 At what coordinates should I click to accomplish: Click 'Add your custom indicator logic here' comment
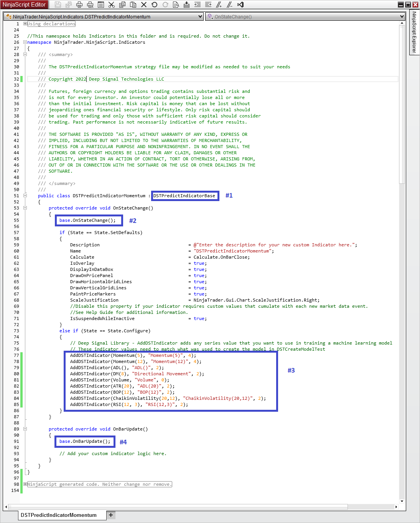point(113,454)
